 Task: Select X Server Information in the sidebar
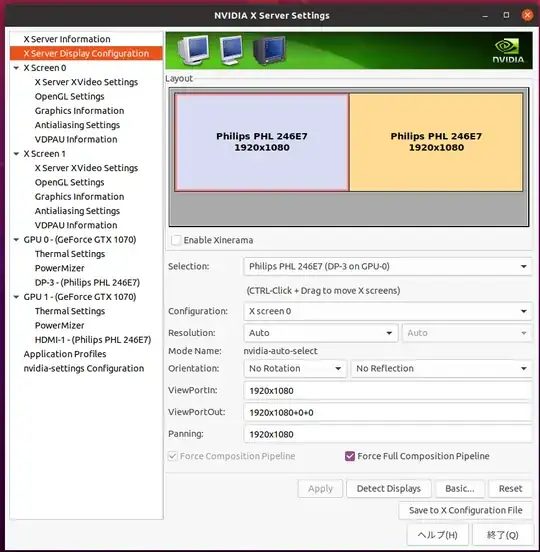(x=67, y=39)
